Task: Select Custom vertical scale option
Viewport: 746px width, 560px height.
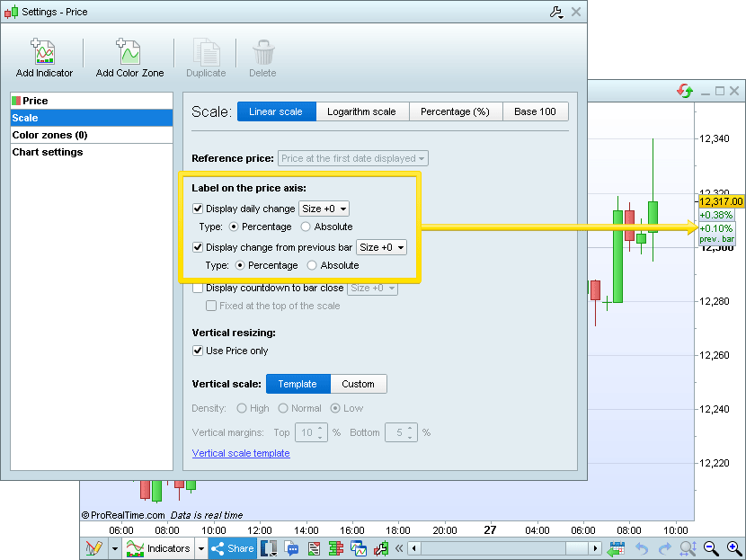Action: point(358,384)
